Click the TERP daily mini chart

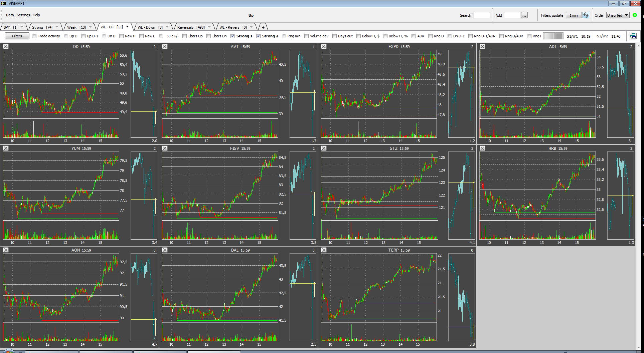462,297
